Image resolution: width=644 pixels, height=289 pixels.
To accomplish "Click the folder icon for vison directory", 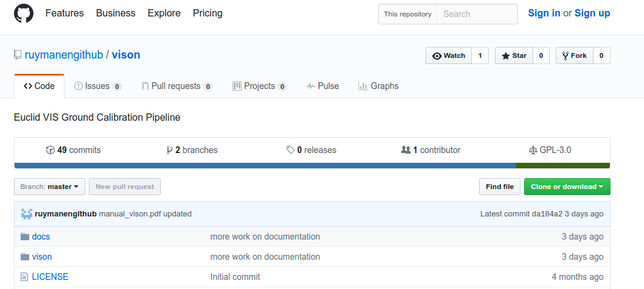I will point(25,257).
